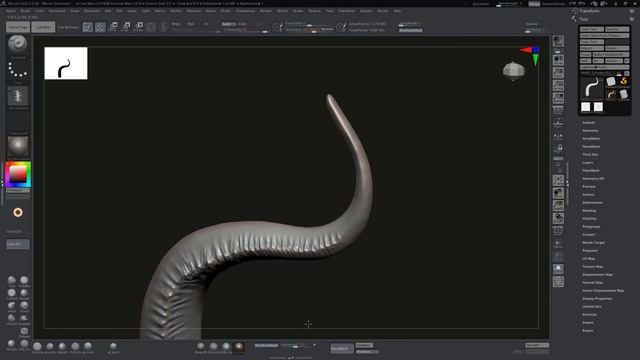640x360 pixels.
Task: Enable Zsub sculpt mode
Action: pyautogui.click(x=242, y=24)
